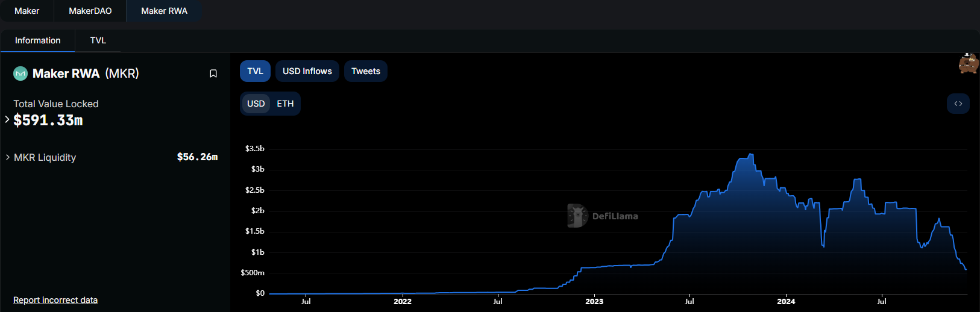Click the llama avatar icon
980x312 pixels.
[x=969, y=63]
